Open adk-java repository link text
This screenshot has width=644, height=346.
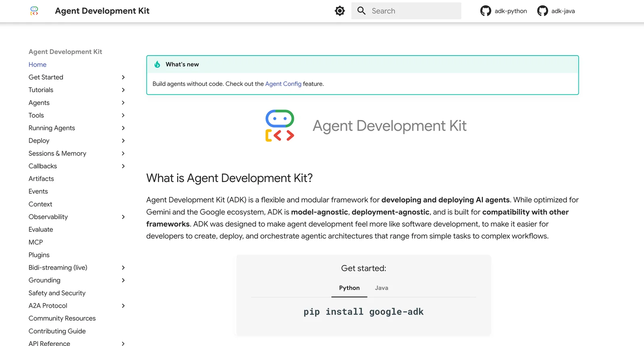click(563, 11)
